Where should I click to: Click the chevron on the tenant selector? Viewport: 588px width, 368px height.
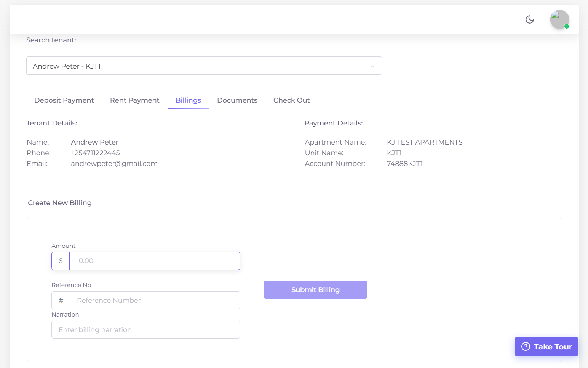pos(372,66)
